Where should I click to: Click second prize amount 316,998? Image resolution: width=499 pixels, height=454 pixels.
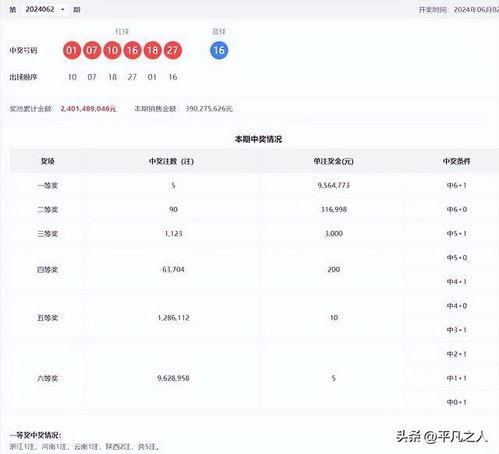pos(334,209)
